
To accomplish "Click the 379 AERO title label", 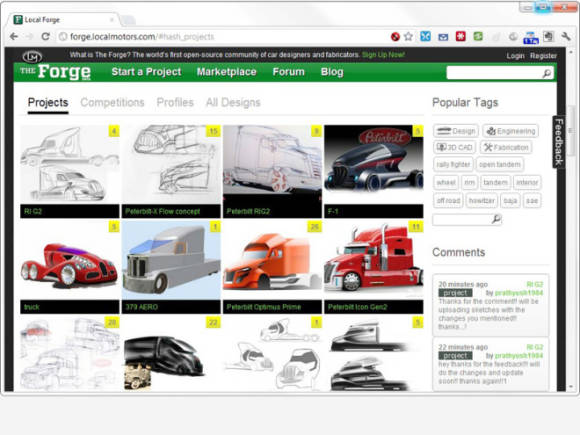I will pos(142,307).
